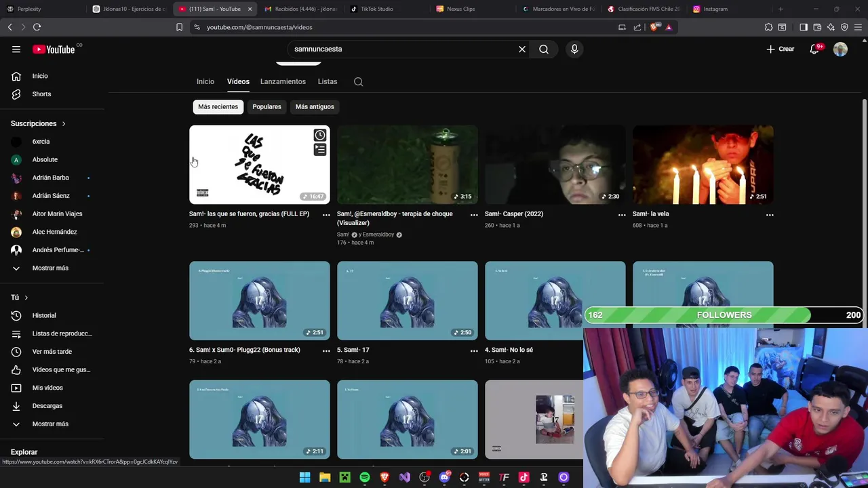Add FULL EP video to Watch Later

coord(319,135)
